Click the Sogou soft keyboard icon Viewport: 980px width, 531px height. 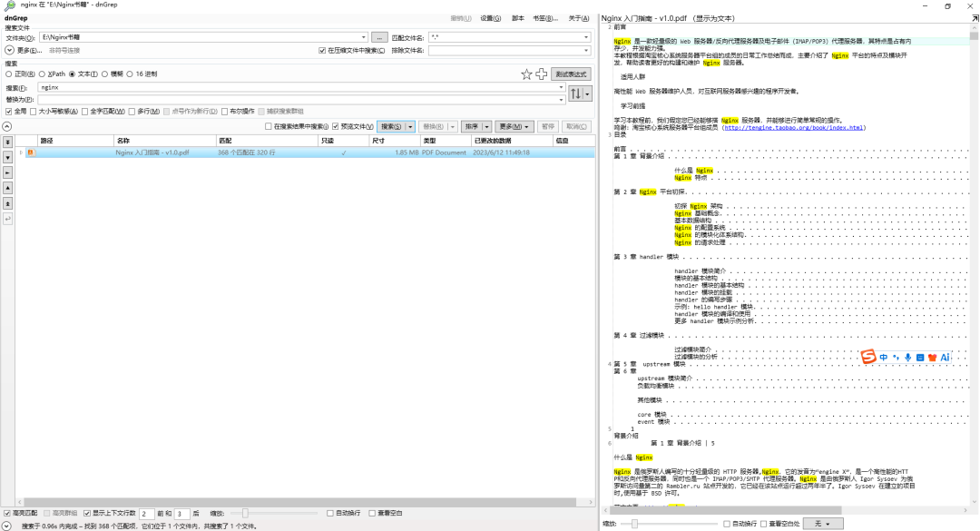[x=920, y=357]
